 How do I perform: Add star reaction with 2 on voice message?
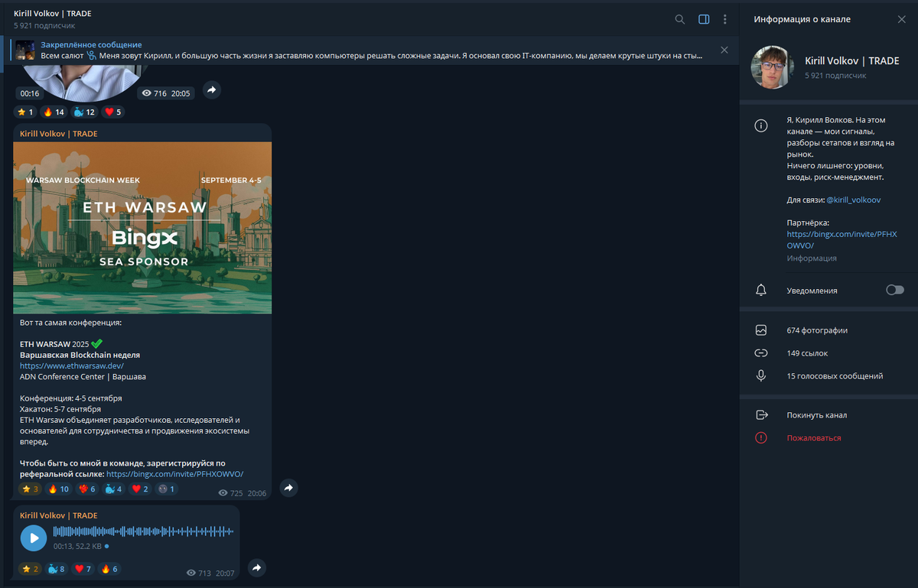tap(31, 569)
